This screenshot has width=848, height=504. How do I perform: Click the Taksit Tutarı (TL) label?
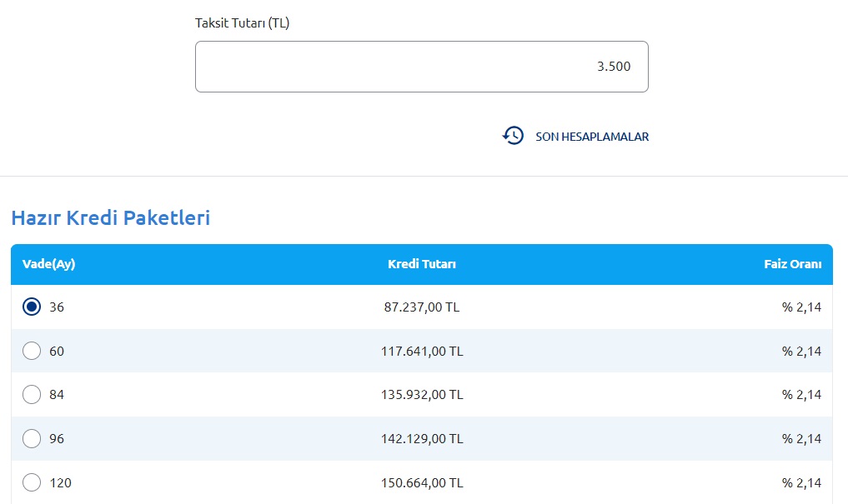[243, 23]
